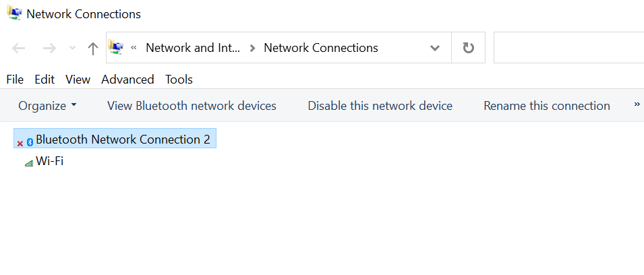Click the Wi-Fi signal icon
Image resolution: width=644 pixels, height=275 pixels.
click(29, 162)
